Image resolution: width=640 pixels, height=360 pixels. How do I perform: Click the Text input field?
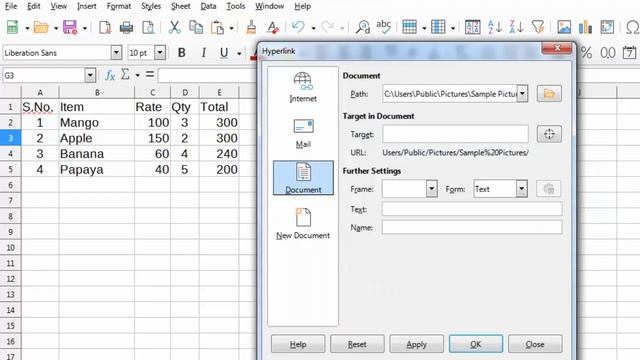(472, 209)
